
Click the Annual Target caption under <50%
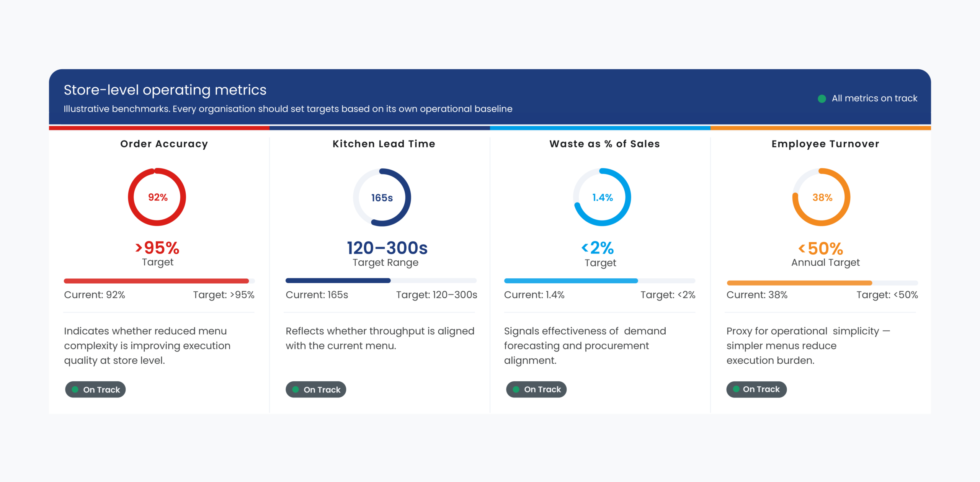(826, 263)
